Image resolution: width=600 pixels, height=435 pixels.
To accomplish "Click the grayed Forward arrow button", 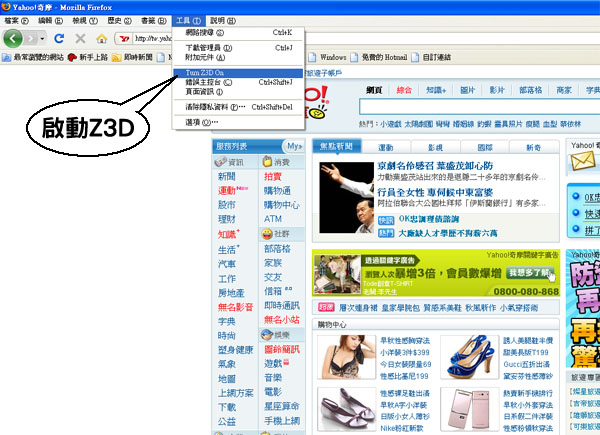I will [31, 39].
